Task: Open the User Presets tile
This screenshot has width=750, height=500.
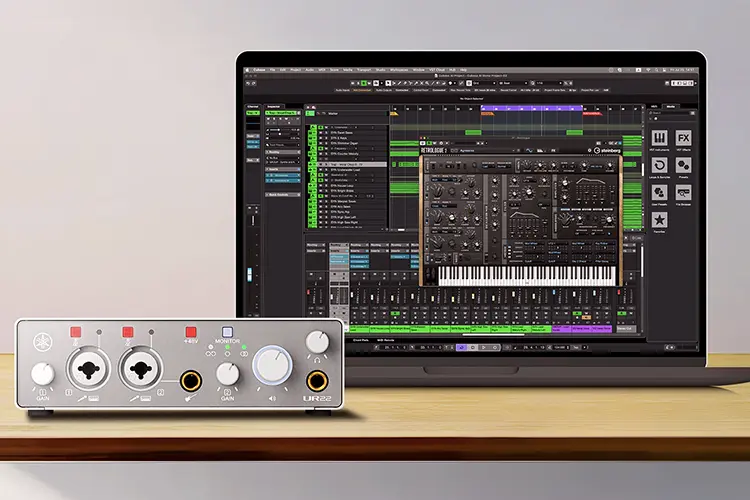Action: tap(659, 193)
